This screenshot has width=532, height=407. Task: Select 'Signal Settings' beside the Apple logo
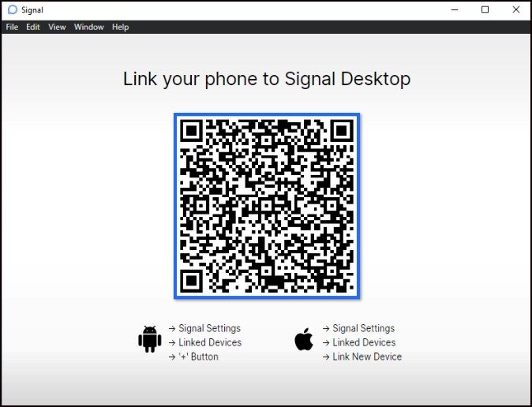pos(363,328)
